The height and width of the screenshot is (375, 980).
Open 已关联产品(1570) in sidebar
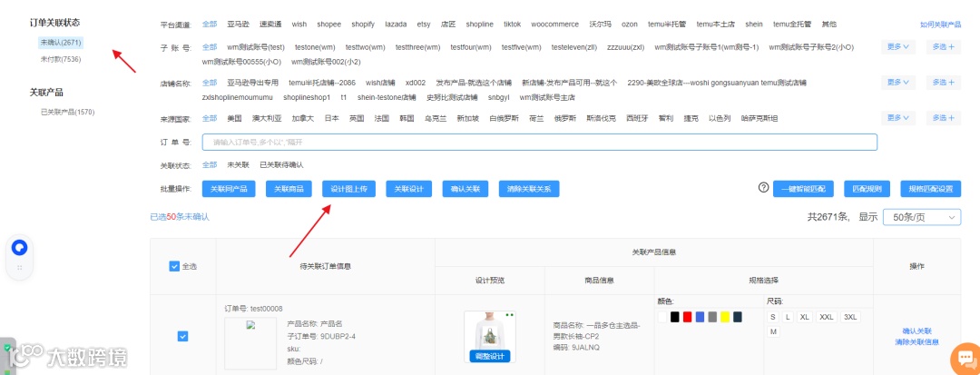[67, 112]
